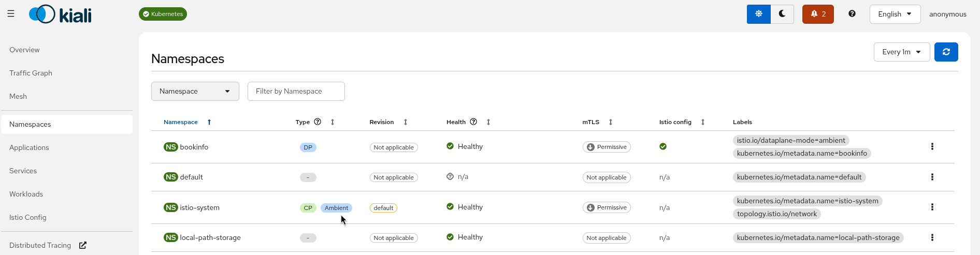Go to Traffic Graph in sidebar
Image resolution: width=980 pixels, height=255 pixels.
[x=31, y=73]
